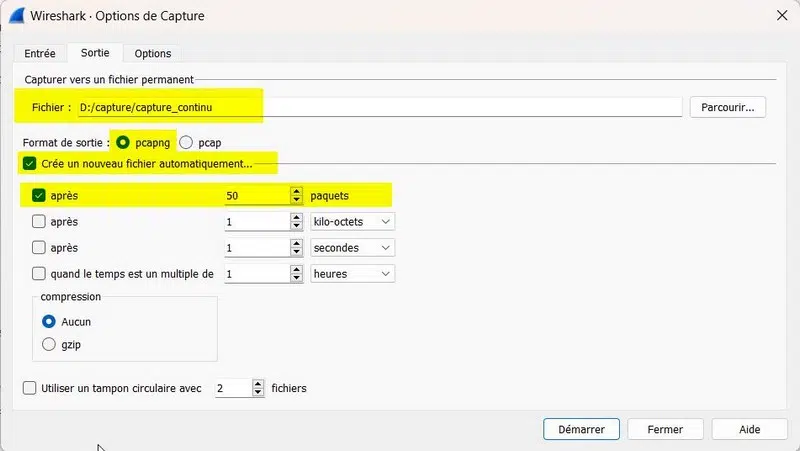Enable the après secondes checkbox
Viewport: 800px width, 451px height.
(x=39, y=247)
